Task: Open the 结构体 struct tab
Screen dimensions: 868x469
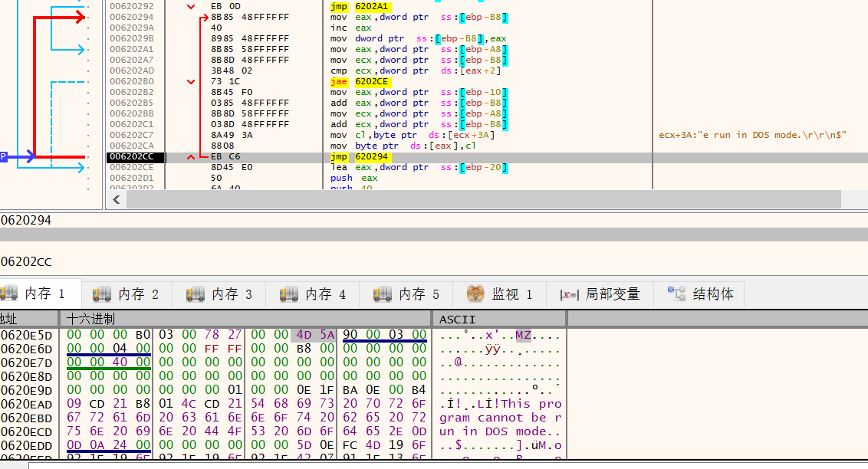Action: point(700,294)
